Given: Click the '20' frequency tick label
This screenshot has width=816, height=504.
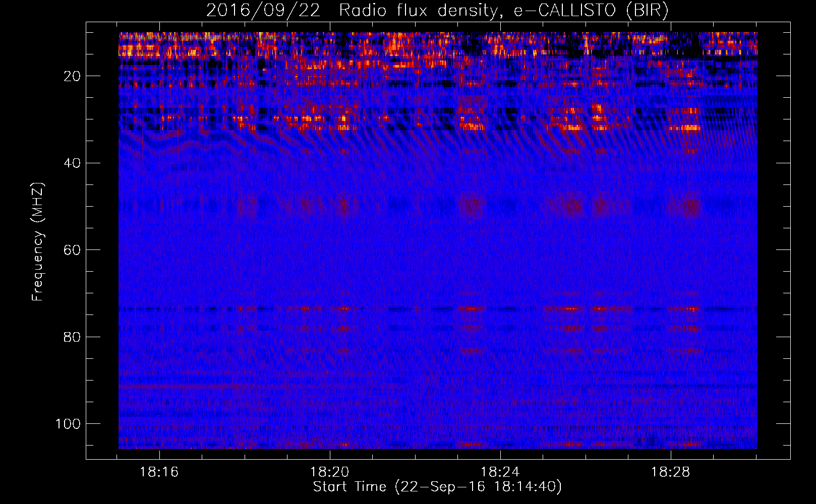Looking at the screenshot, I should point(72,76).
